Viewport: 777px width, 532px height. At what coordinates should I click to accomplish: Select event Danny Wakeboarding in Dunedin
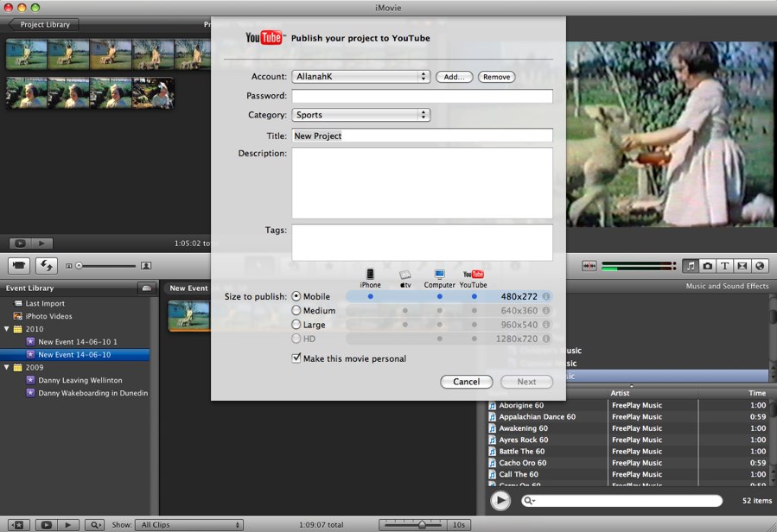pyautogui.click(x=93, y=393)
